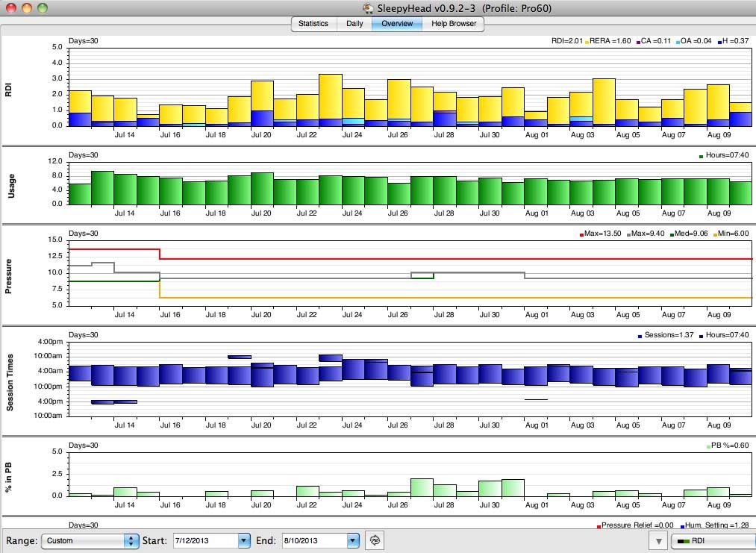The height and width of the screenshot is (553, 756).
Task: Click the green zoom button in the title bar
Action: [x=42, y=8]
